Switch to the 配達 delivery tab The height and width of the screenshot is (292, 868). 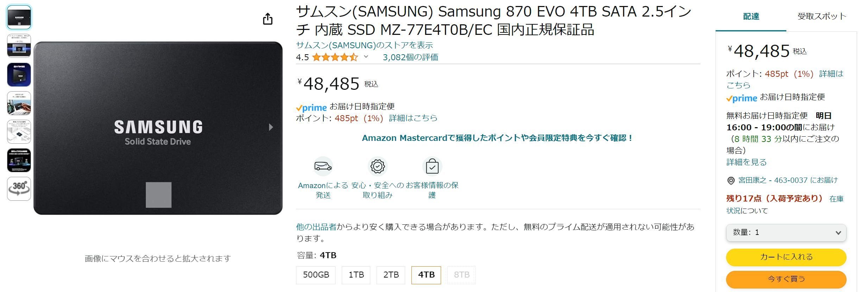(751, 16)
